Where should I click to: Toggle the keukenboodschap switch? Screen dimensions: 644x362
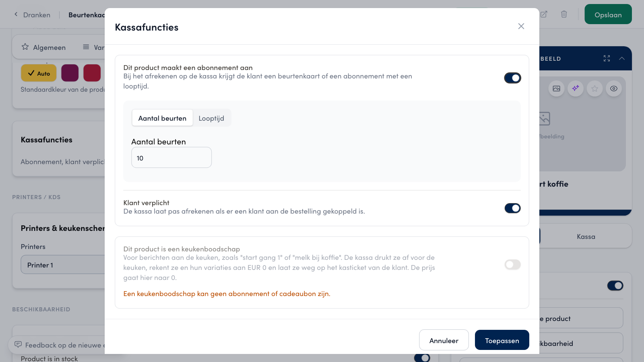coord(512,264)
